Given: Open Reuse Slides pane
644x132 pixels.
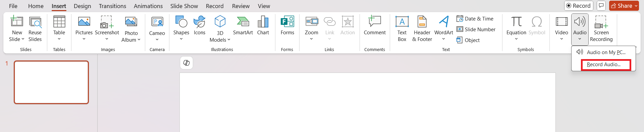Looking at the screenshot, I should pos(35,29).
